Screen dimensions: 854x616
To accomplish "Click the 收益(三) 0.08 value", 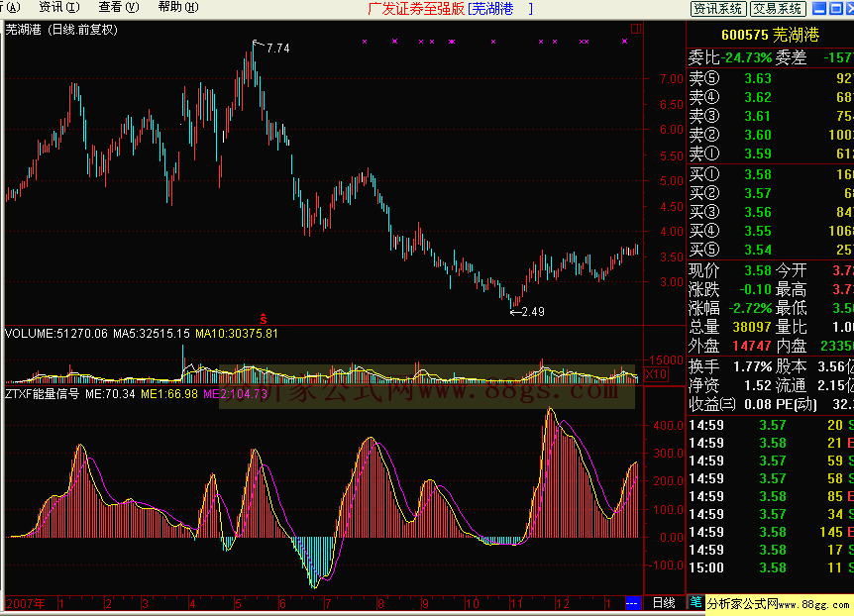I will [758, 404].
